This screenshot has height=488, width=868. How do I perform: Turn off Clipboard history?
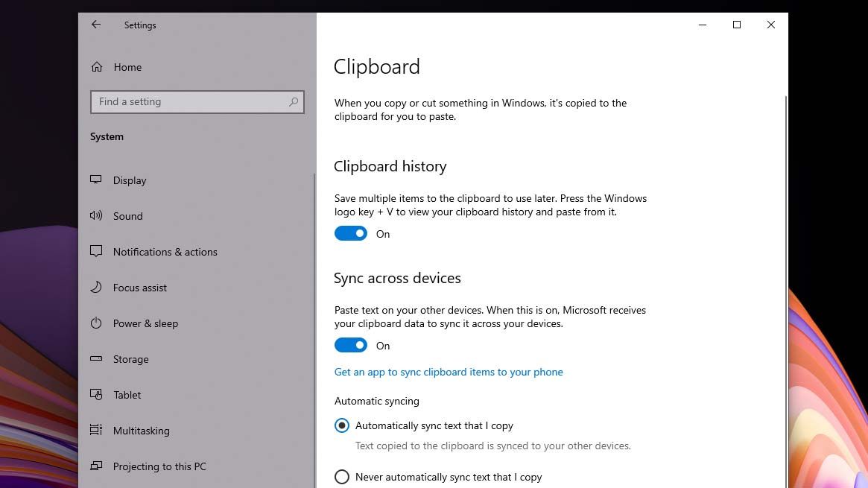(350, 233)
